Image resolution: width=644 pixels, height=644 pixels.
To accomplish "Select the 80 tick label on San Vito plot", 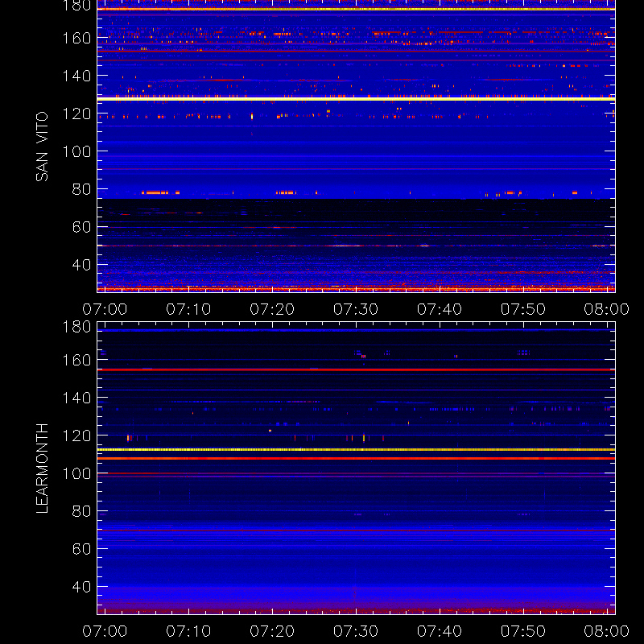I will click(81, 189).
